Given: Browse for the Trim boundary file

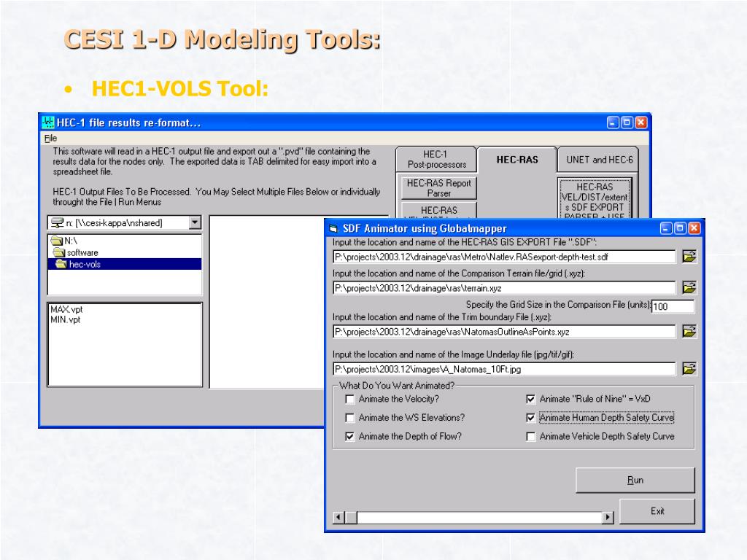Looking at the screenshot, I should tap(689, 332).
